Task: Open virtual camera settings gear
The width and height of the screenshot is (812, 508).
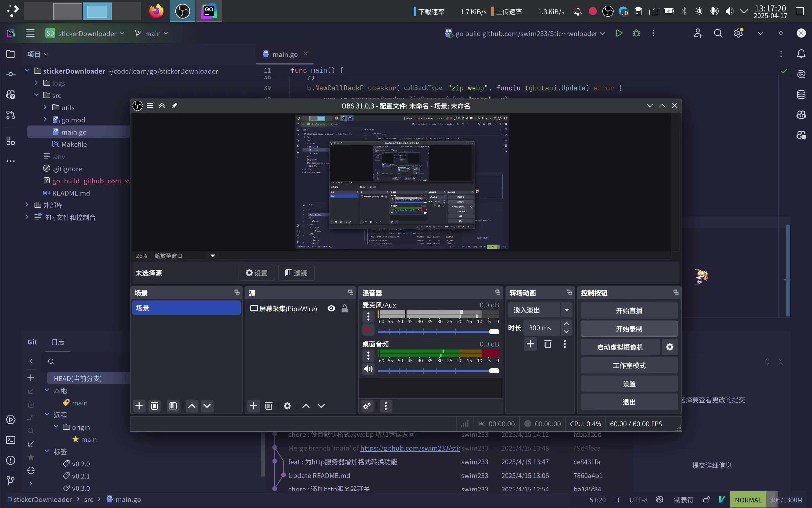Action: tap(670, 347)
